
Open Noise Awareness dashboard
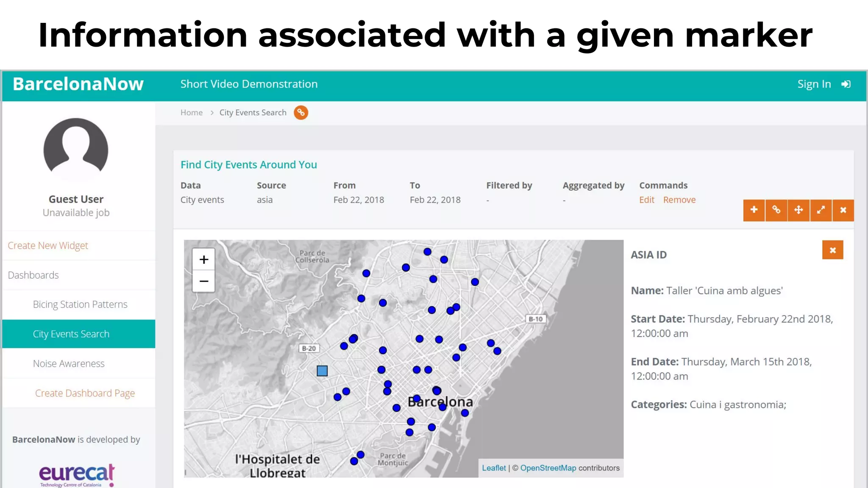pyautogui.click(x=69, y=363)
